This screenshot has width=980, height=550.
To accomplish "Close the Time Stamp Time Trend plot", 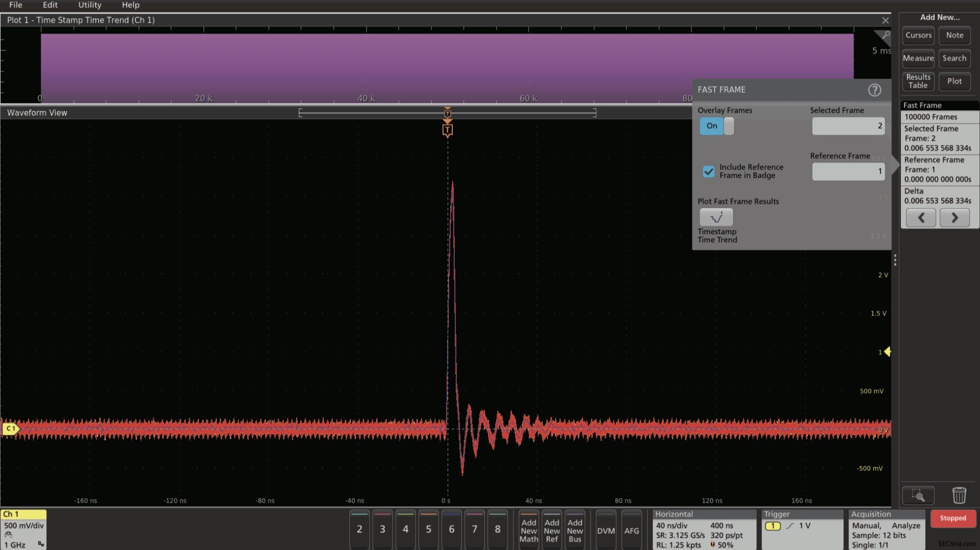I will click(x=885, y=20).
